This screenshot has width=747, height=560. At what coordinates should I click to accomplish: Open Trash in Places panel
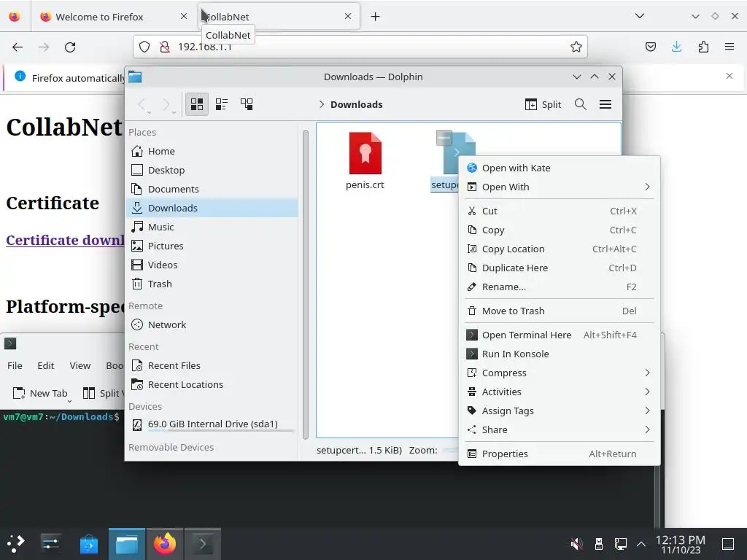click(212, 284)
